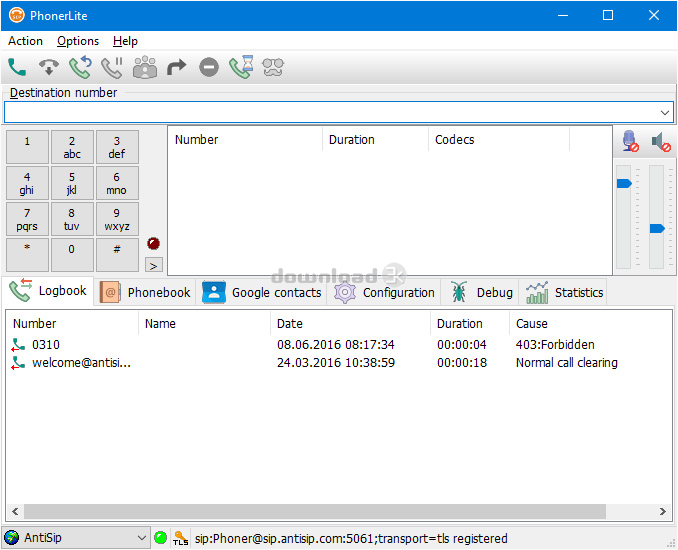Screen dimensions: 678x550
Task: Click dial pad key 0
Action: (x=72, y=255)
